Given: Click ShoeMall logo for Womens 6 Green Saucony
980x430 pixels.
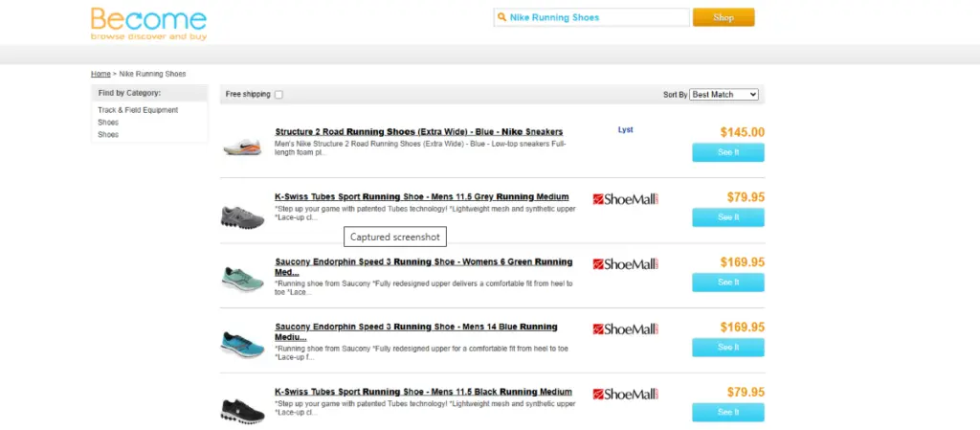Looking at the screenshot, I should click(626, 264).
